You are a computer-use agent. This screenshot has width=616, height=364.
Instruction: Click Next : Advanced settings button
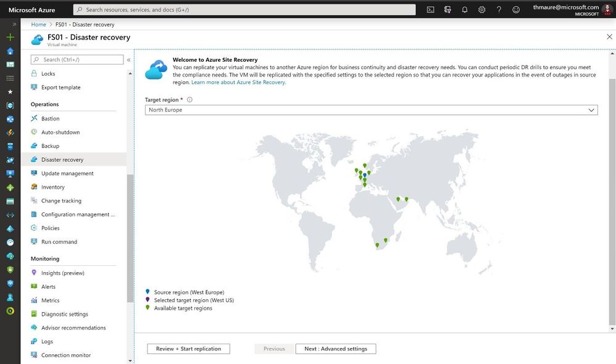(336, 349)
